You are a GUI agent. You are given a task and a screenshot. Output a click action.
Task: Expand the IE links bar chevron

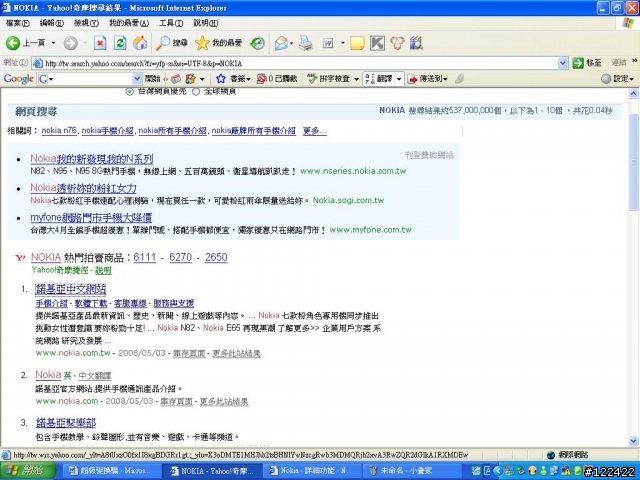click(x=635, y=61)
